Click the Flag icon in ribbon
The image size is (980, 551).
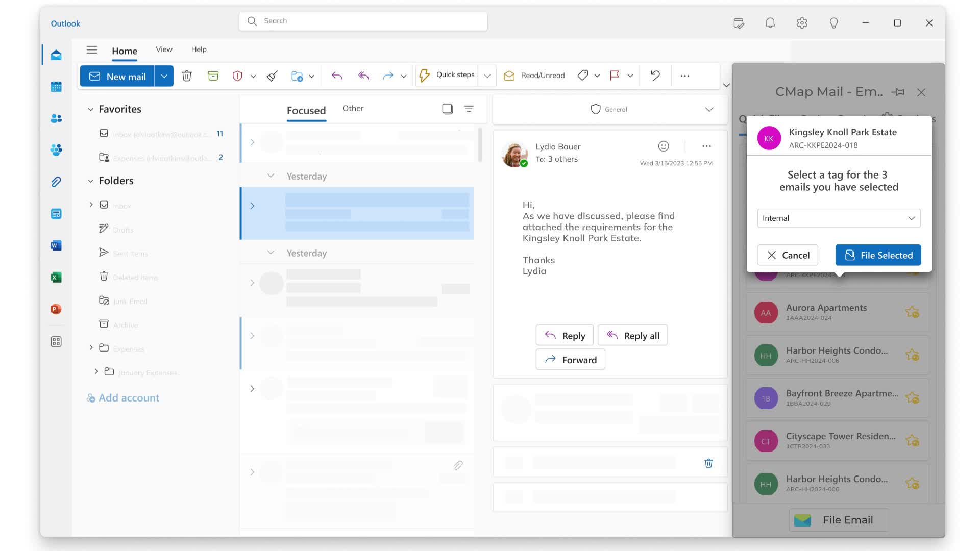tap(615, 76)
